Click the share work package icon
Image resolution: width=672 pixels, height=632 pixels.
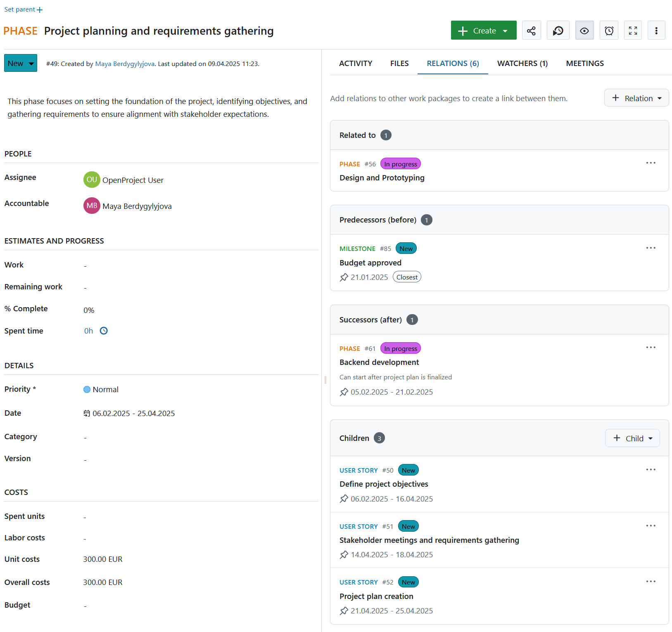(531, 30)
